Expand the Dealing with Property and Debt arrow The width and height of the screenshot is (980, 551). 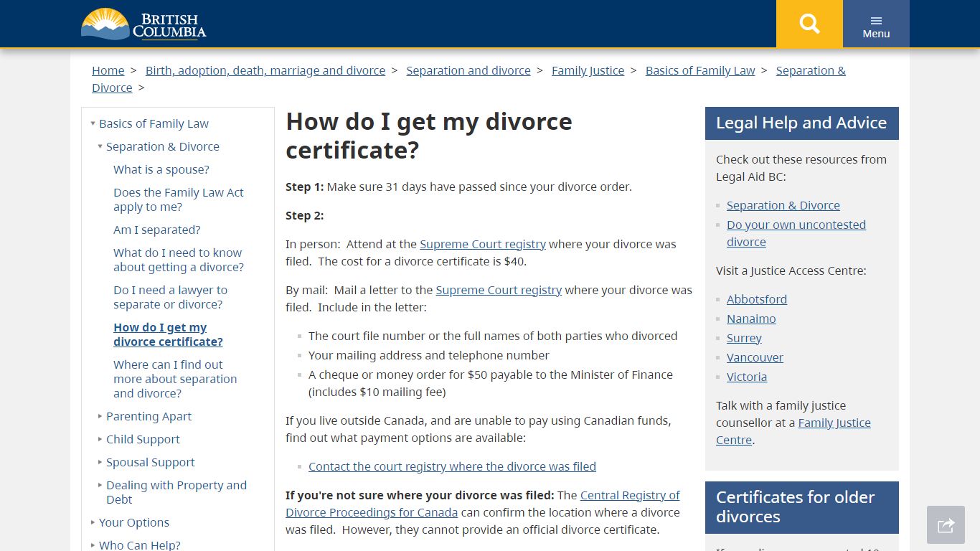pos(100,485)
